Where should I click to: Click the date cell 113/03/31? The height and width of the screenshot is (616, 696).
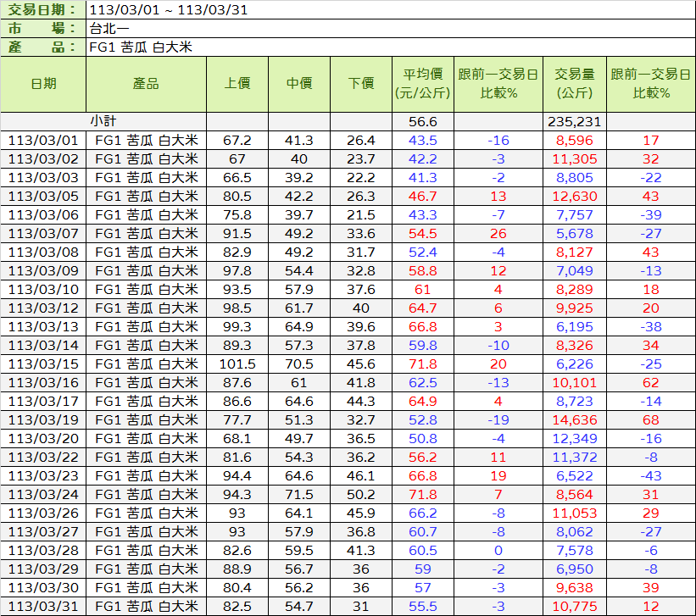click(43, 607)
